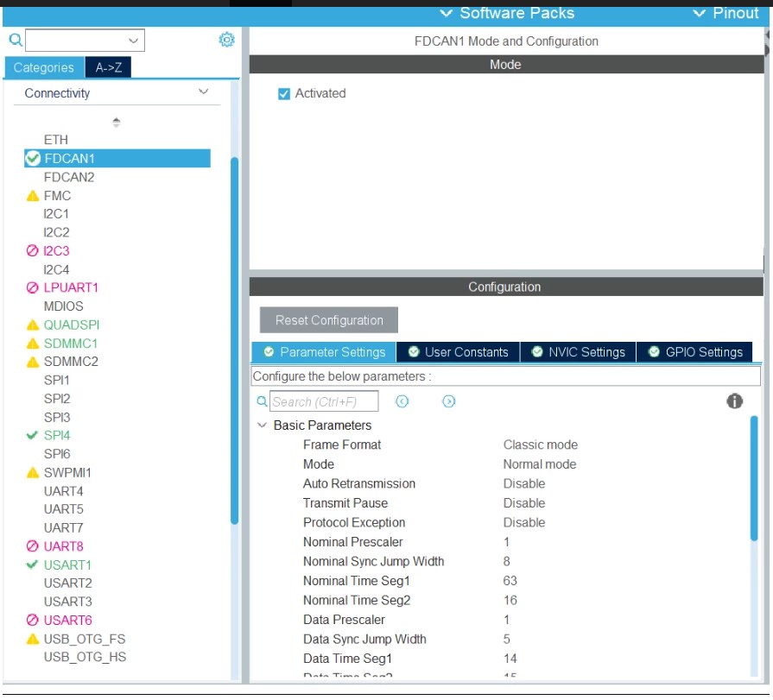This screenshot has width=773, height=700.
Task: Toggle the FDCAN1 Activated checkbox
Action: click(x=284, y=93)
